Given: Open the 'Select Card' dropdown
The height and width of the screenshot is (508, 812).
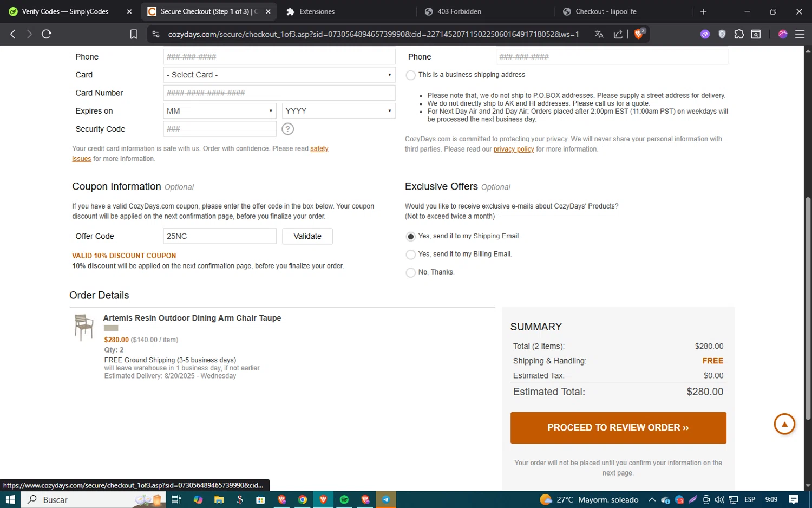Looking at the screenshot, I should [x=279, y=75].
